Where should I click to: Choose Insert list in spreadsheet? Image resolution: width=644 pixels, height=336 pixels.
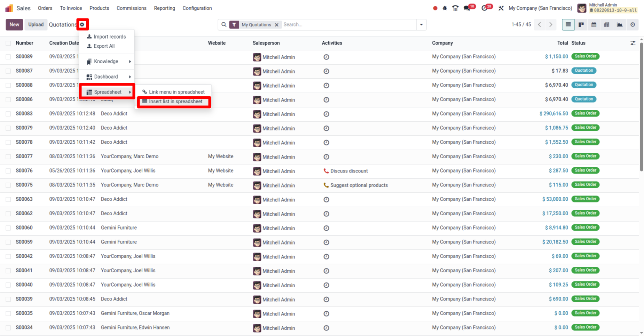[x=175, y=102]
